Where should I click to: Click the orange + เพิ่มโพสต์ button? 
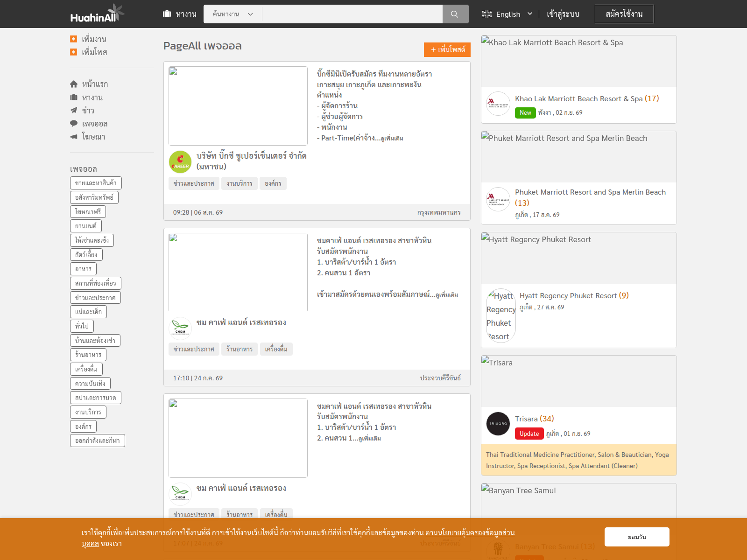(447, 49)
